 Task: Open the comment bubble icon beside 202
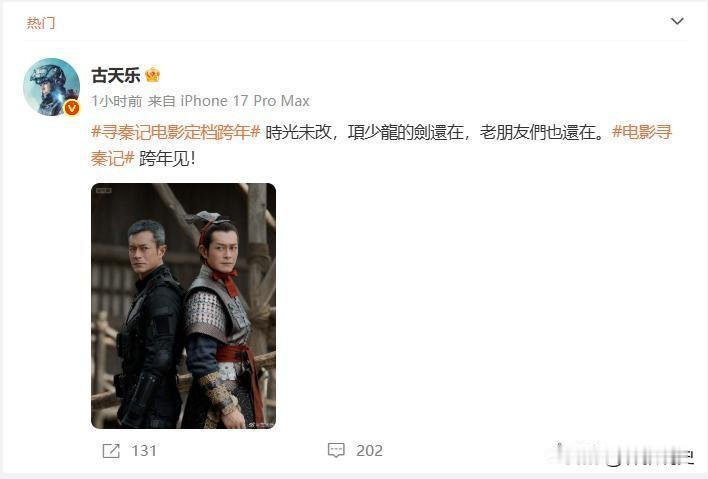click(x=336, y=450)
